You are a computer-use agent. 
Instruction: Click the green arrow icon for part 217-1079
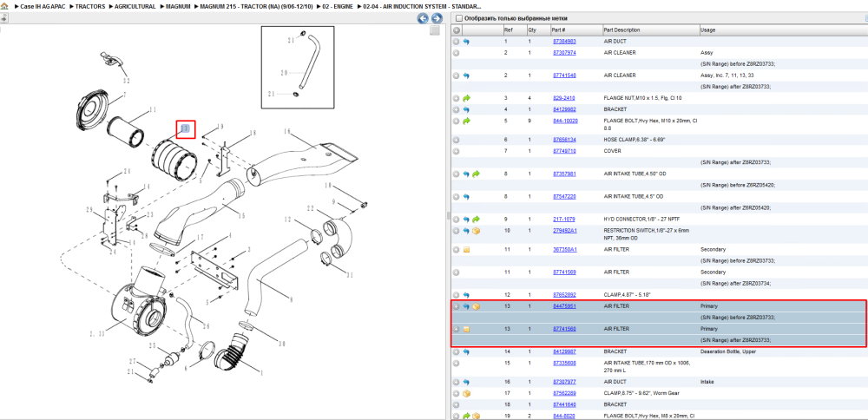tap(476, 220)
